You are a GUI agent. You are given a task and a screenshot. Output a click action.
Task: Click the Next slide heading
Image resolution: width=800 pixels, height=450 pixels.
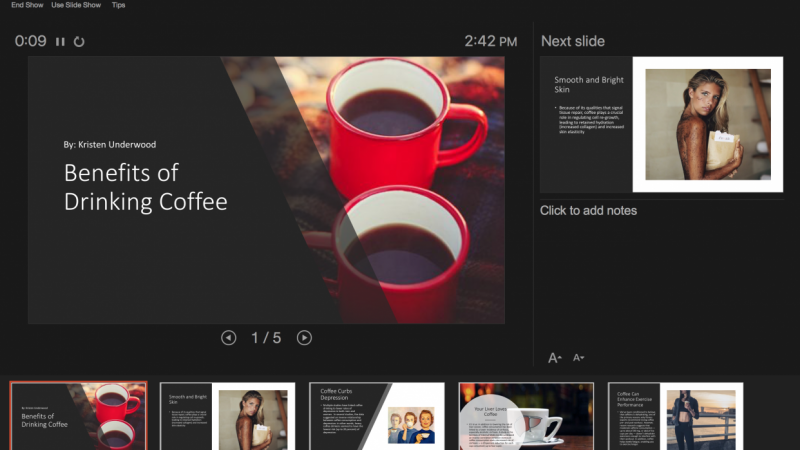[572, 41]
